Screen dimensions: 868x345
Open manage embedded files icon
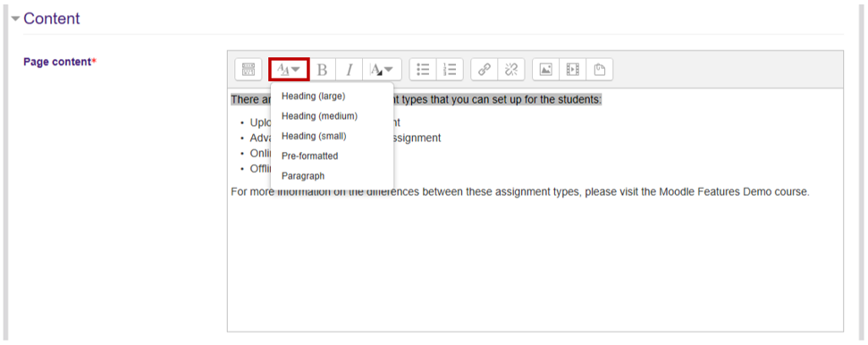pyautogui.click(x=600, y=70)
